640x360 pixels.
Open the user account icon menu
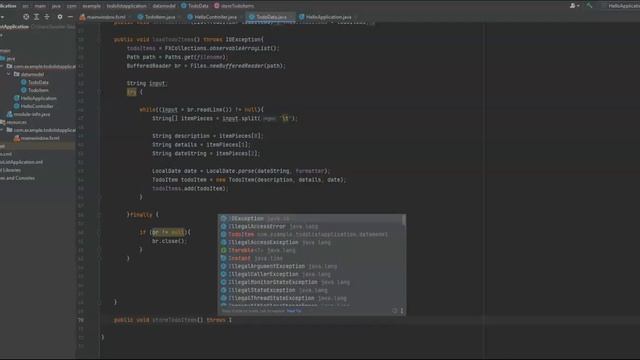pos(574,6)
